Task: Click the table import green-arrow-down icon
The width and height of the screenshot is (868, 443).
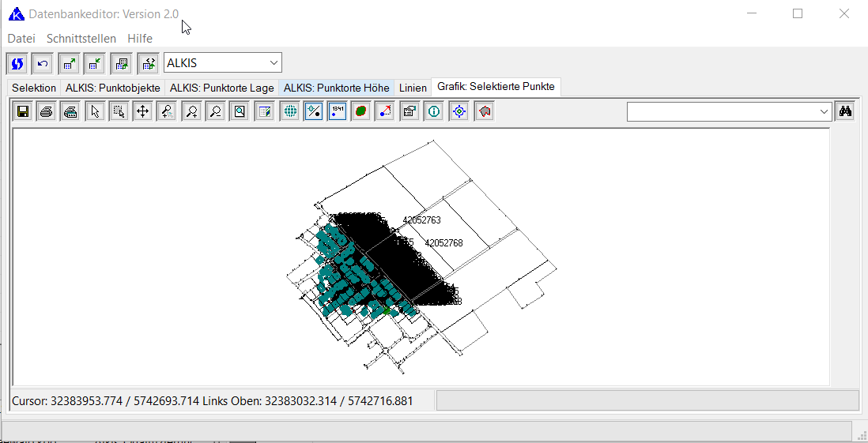Action: click(x=95, y=64)
